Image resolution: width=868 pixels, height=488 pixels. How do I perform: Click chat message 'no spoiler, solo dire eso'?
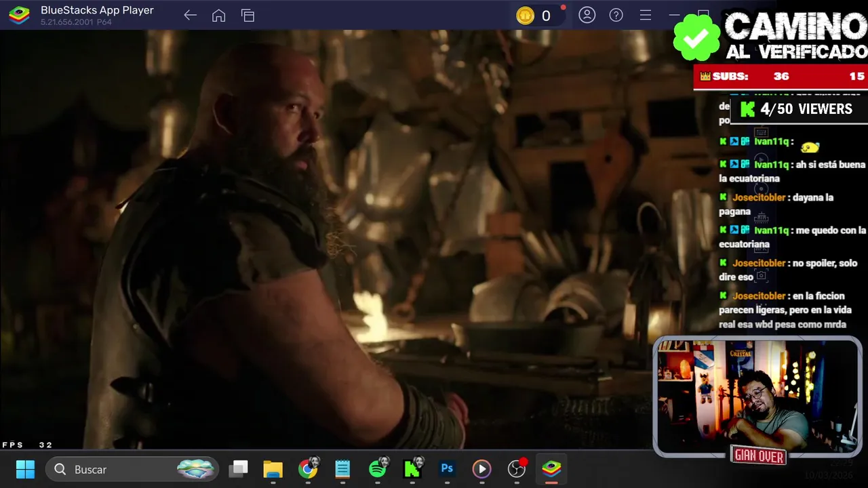(x=788, y=270)
